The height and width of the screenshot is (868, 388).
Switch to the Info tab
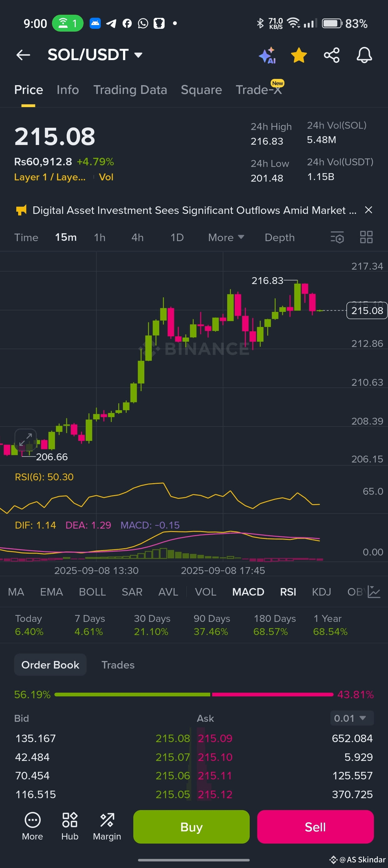click(68, 90)
